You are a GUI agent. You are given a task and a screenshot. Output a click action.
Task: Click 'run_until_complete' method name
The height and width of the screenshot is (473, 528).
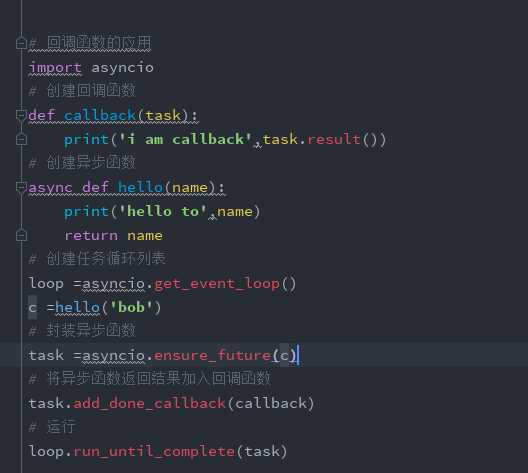(x=154, y=451)
